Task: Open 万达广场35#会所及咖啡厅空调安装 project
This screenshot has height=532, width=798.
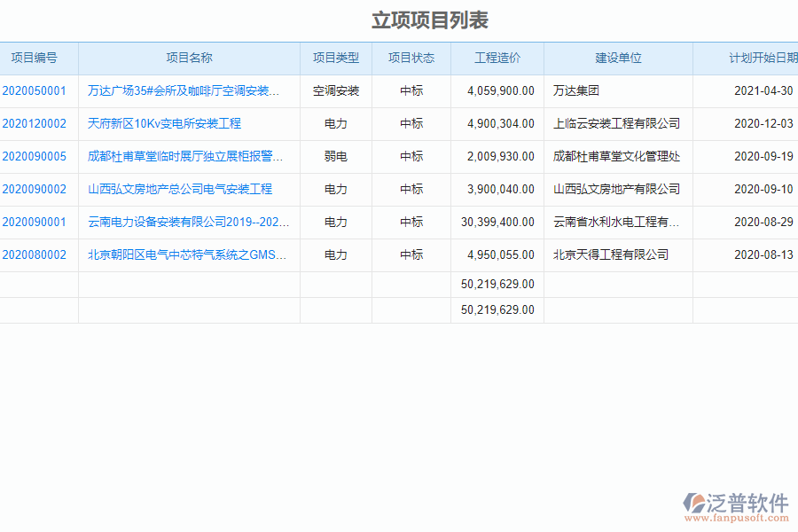Action: coord(186,90)
